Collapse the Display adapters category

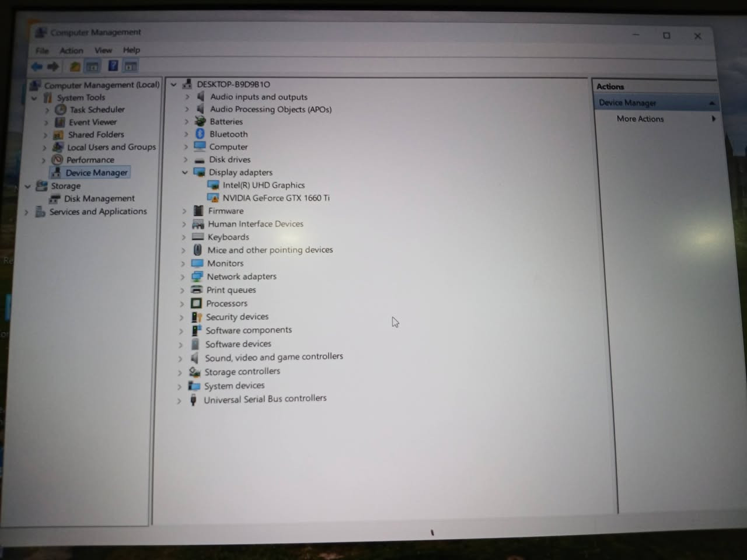pyautogui.click(x=185, y=172)
